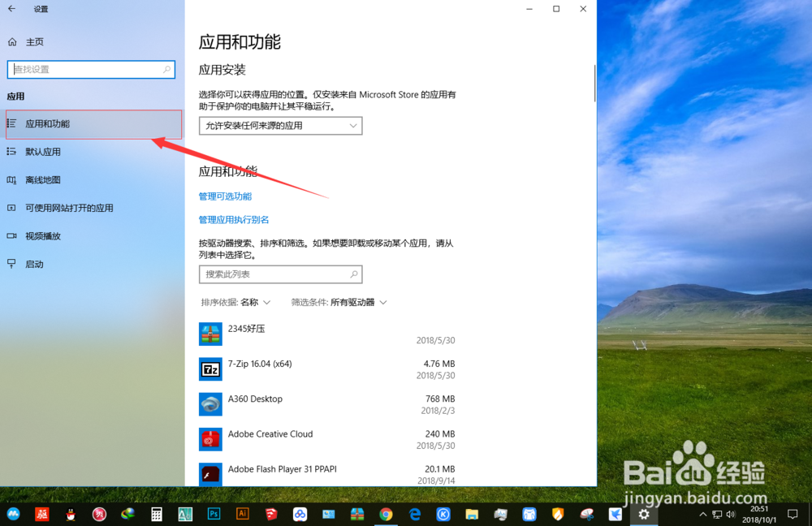The height and width of the screenshot is (526, 812).
Task: Click the 启动 startup sidebar icon
Action: pos(12,264)
